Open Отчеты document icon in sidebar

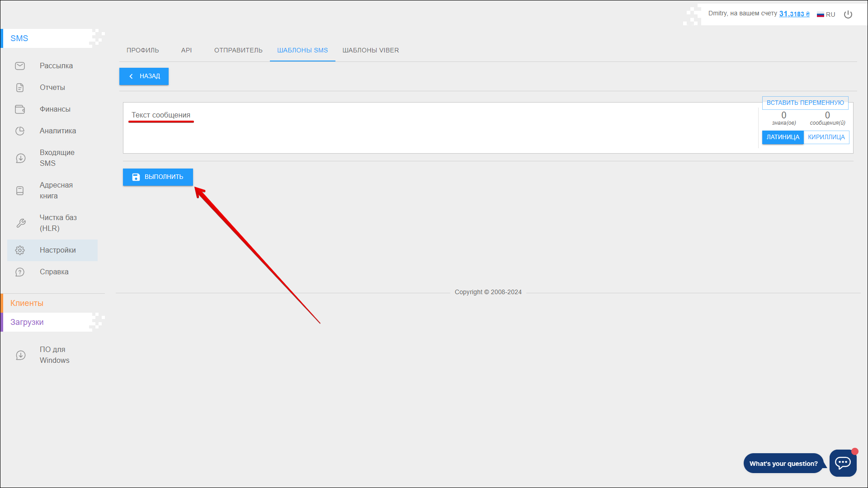coord(20,88)
